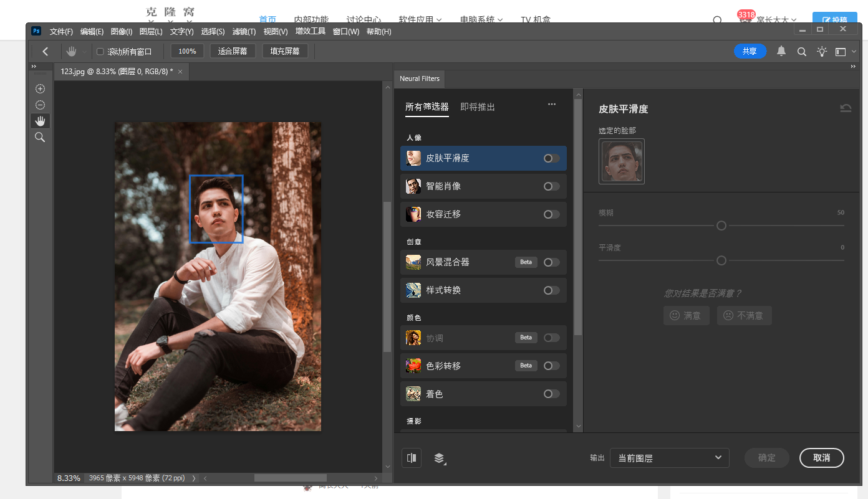Screen dimensions: 868x499
Task: Turn on the 智能肖像 filter toggle
Action: tap(551, 186)
